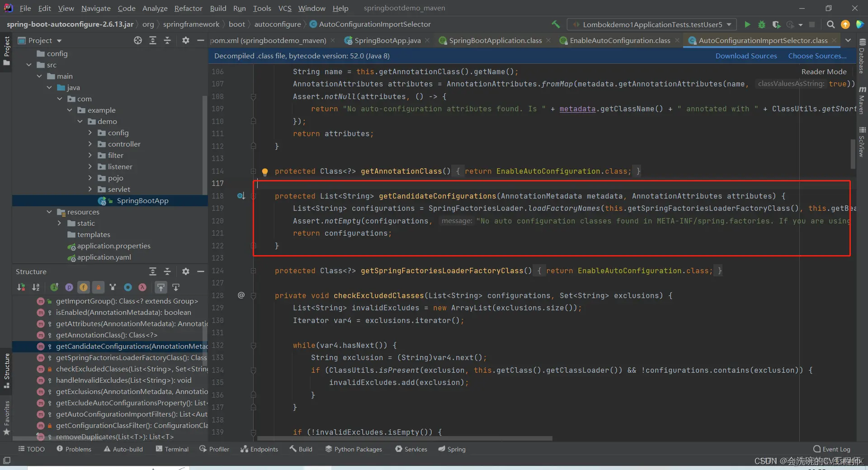Open Structure panel settings gear
Image resolution: width=868 pixels, height=470 pixels.
pyautogui.click(x=185, y=271)
